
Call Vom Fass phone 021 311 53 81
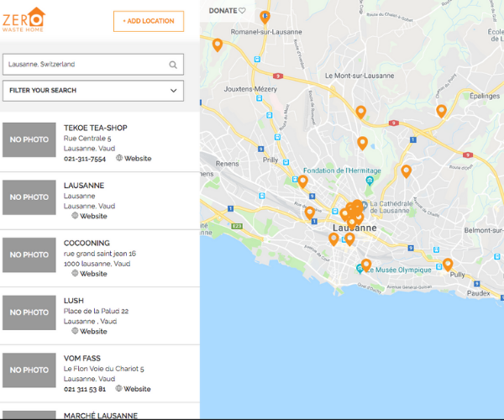coord(85,389)
